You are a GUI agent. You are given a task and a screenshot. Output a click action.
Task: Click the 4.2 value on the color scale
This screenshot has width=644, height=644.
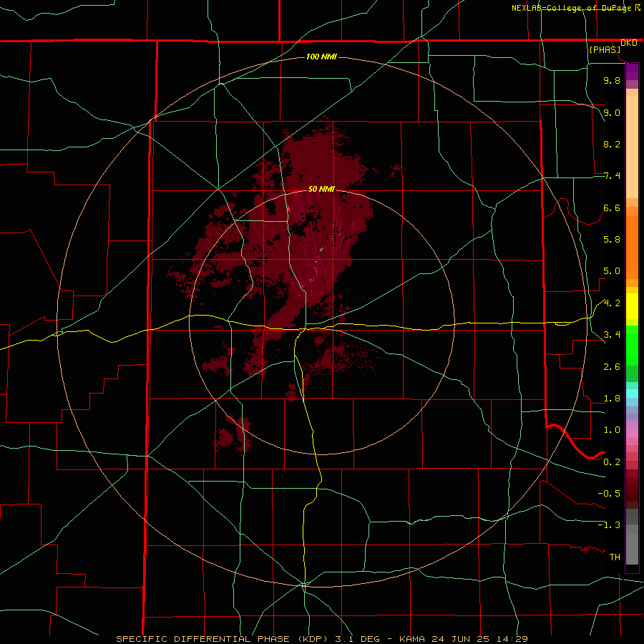(612, 303)
